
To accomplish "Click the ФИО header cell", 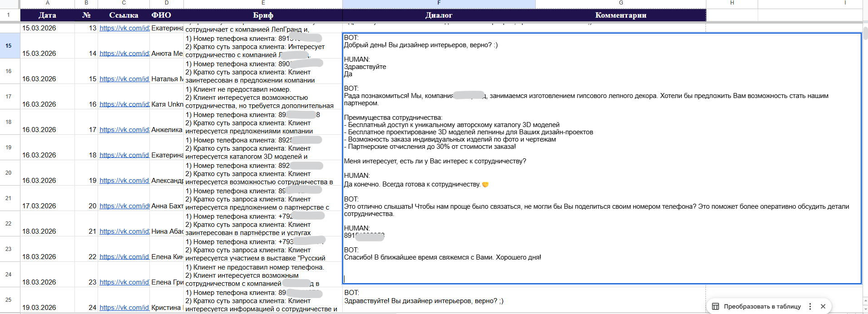I will [x=167, y=15].
